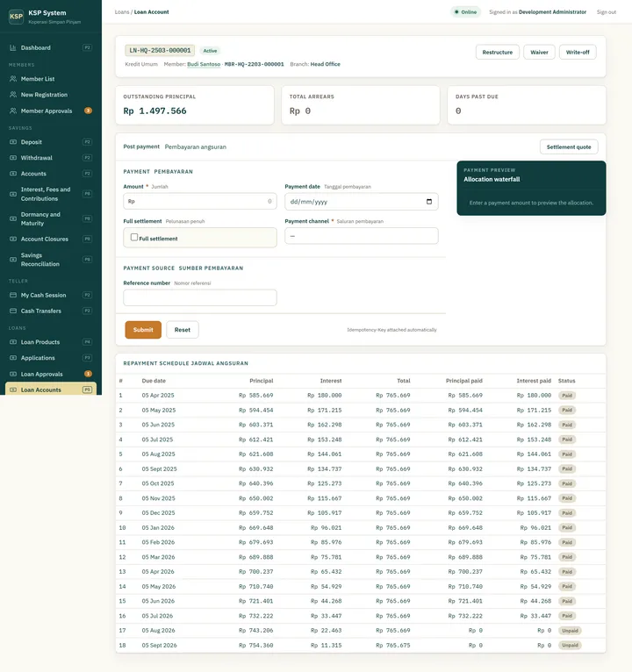This screenshot has width=632, height=672.
Task: Click the Applications icon in sidebar
Action: pyautogui.click(x=13, y=358)
